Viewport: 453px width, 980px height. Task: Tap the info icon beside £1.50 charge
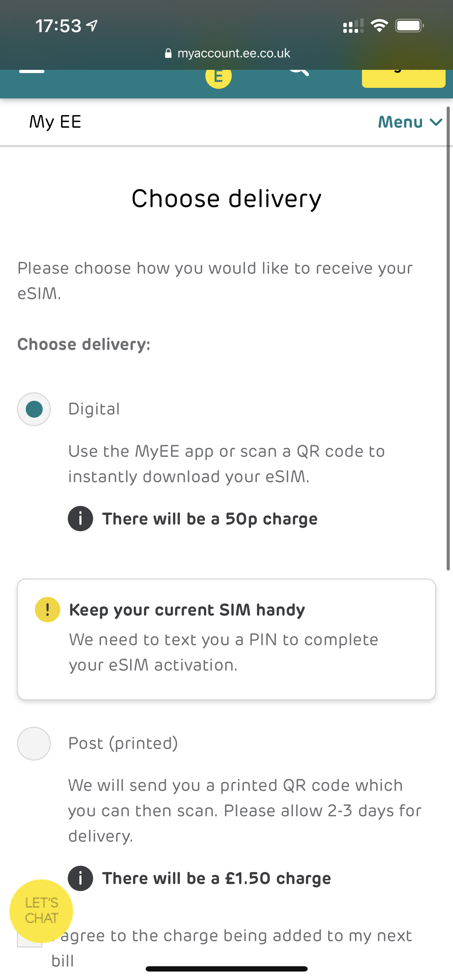(80, 878)
